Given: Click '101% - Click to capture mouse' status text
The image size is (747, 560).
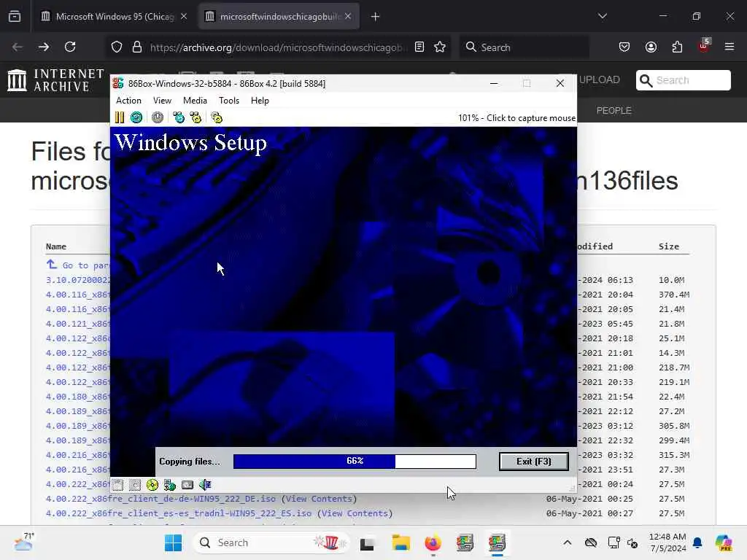Looking at the screenshot, I should (516, 118).
